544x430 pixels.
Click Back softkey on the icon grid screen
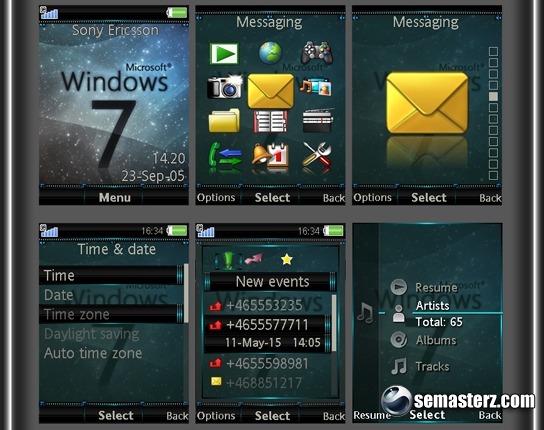tap(334, 198)
